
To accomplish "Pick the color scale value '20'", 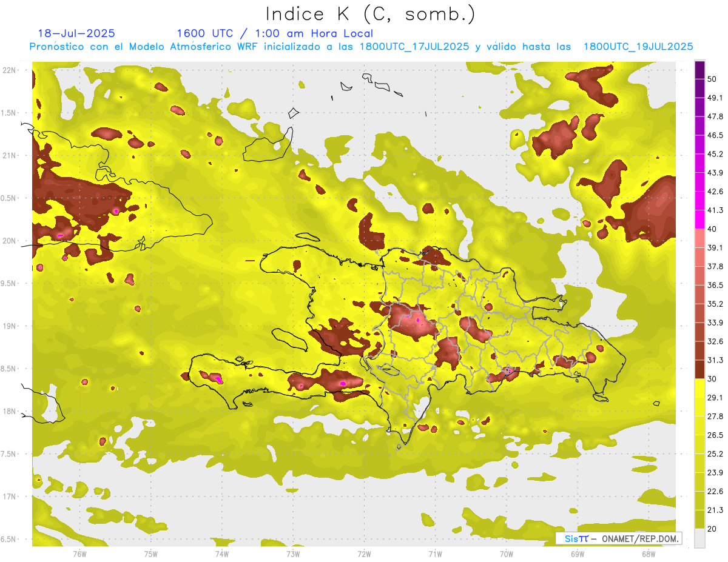I will pyautogui.click(x=713, y=529).
